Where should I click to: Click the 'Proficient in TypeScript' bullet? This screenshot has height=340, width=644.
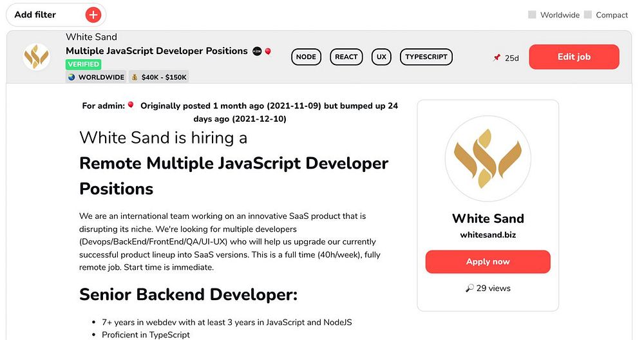pyautogui.click(x=146, y=335)
